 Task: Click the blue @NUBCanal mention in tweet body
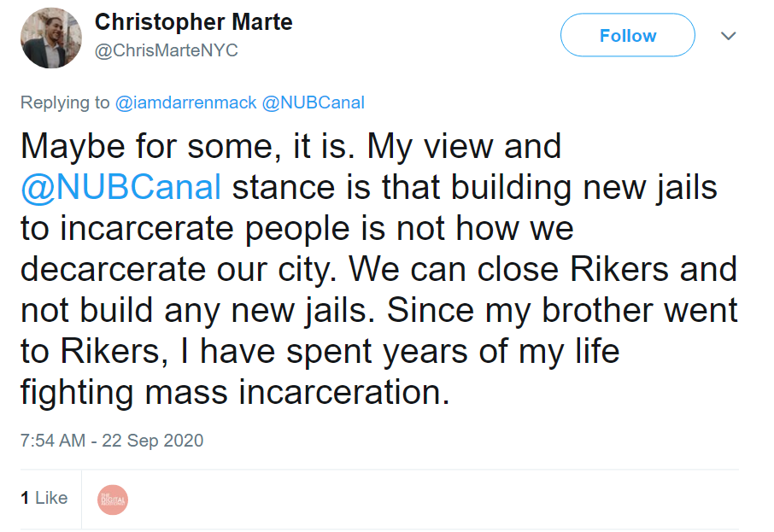(120, 187)
